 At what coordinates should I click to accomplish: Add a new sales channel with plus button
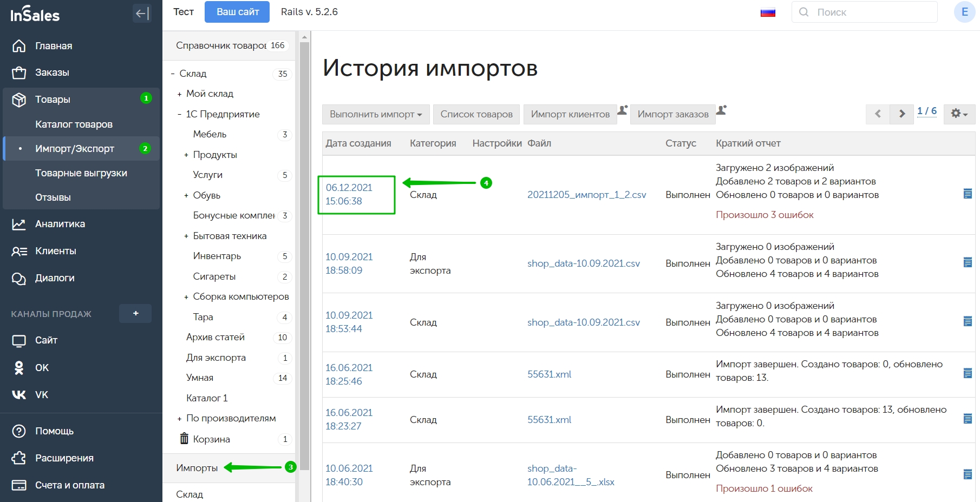tap(135, 313)
